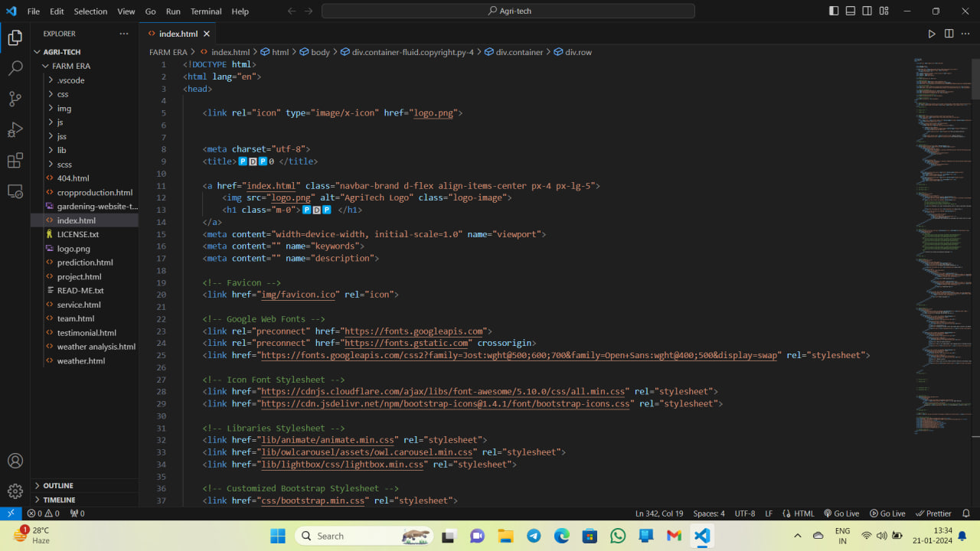Viewport: 980px width, 551px height.
Task: Open weather analysis.html file
Action: coord(84,347)
